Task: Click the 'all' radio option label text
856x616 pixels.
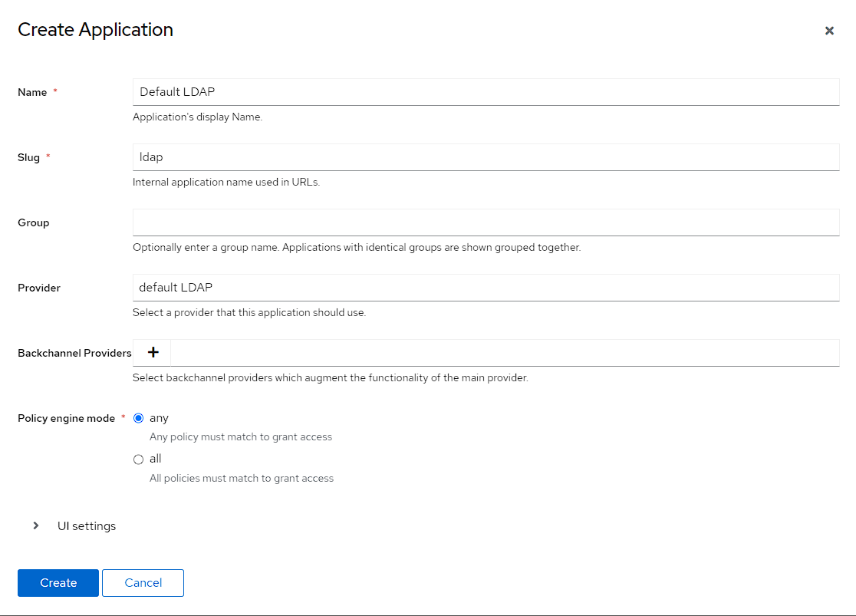Action: pos(156,459)
